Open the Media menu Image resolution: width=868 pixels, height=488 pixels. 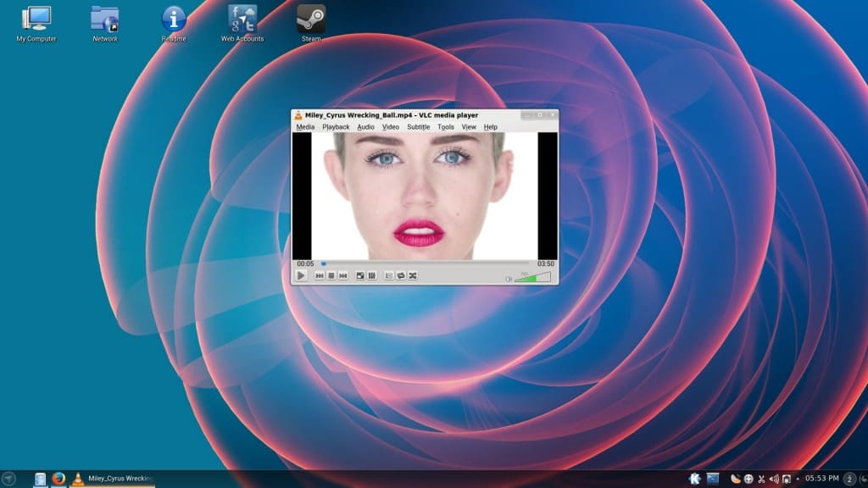(305, 127)
